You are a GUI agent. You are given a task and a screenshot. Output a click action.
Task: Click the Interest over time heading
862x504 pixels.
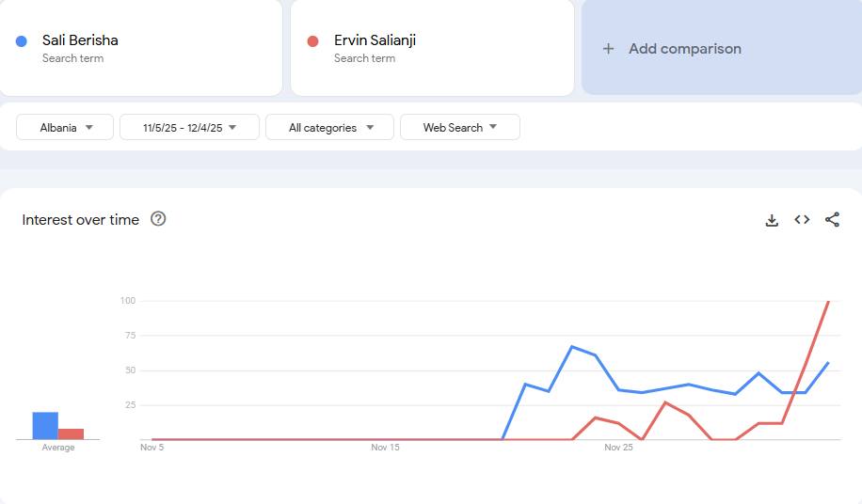81,220
